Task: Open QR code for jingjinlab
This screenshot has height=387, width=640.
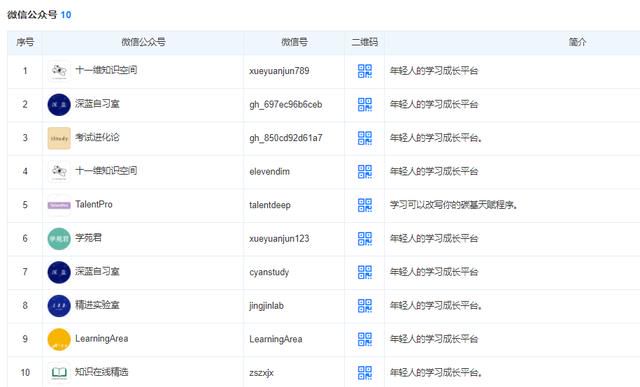Action: tap(364, 305)
